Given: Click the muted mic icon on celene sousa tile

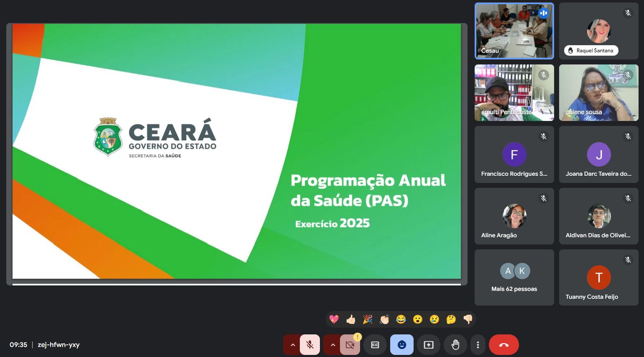Looking at the screenshot, I should point(628,75).
